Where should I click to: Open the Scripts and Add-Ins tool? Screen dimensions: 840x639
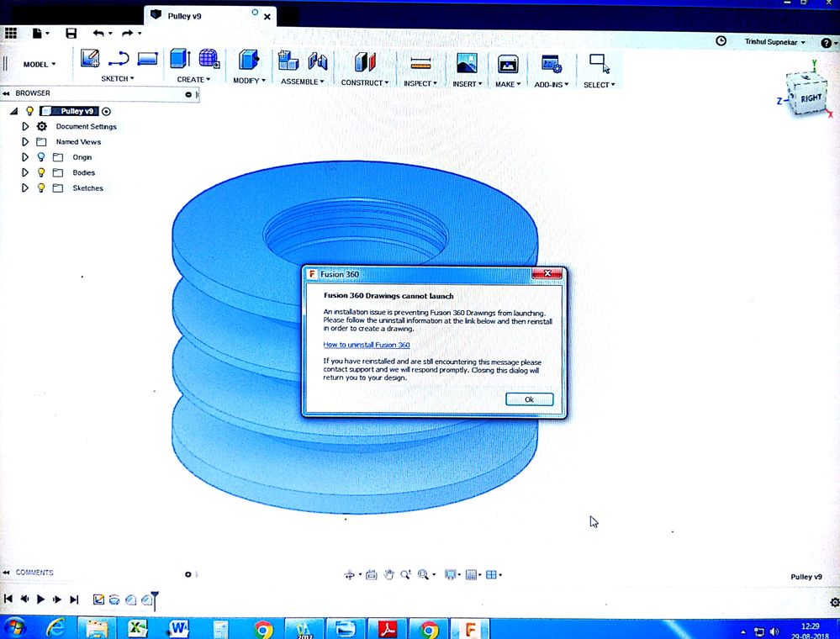coord(552,64)
